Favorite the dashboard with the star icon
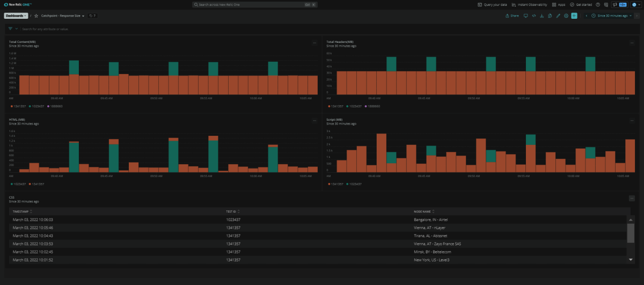Viewport: 644px width, 285px height. [x=36, y=16]
